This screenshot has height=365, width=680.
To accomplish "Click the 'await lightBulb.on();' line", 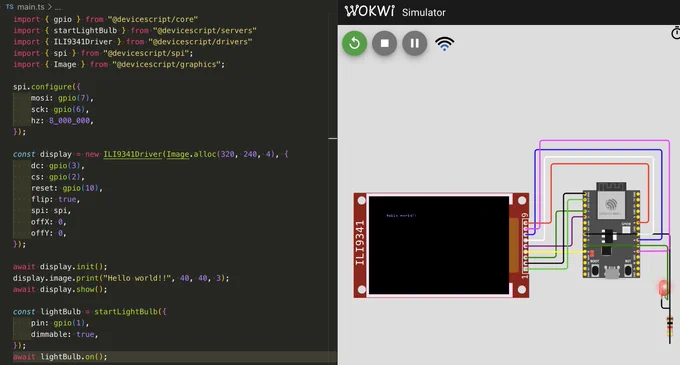I will coord(60,357).
